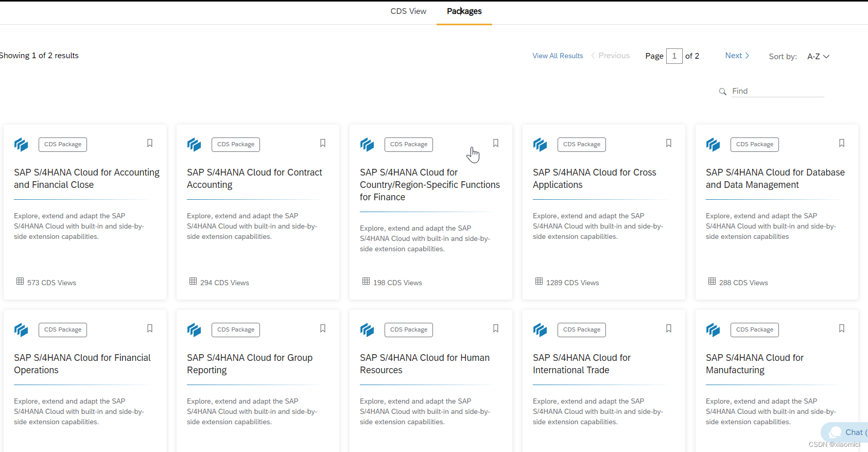The image size is (868, 452).
Task: Open the Chat assistant bubble
Action: 845,432
